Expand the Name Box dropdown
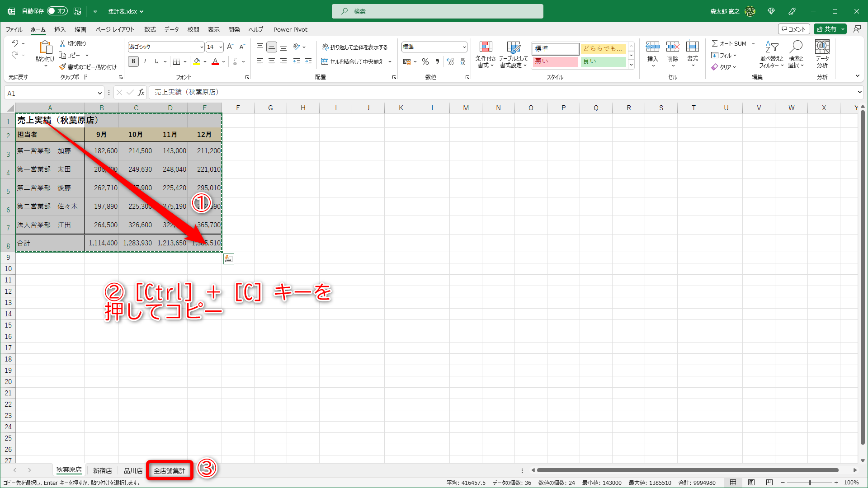868x488 pixels. tap(99, 93)
